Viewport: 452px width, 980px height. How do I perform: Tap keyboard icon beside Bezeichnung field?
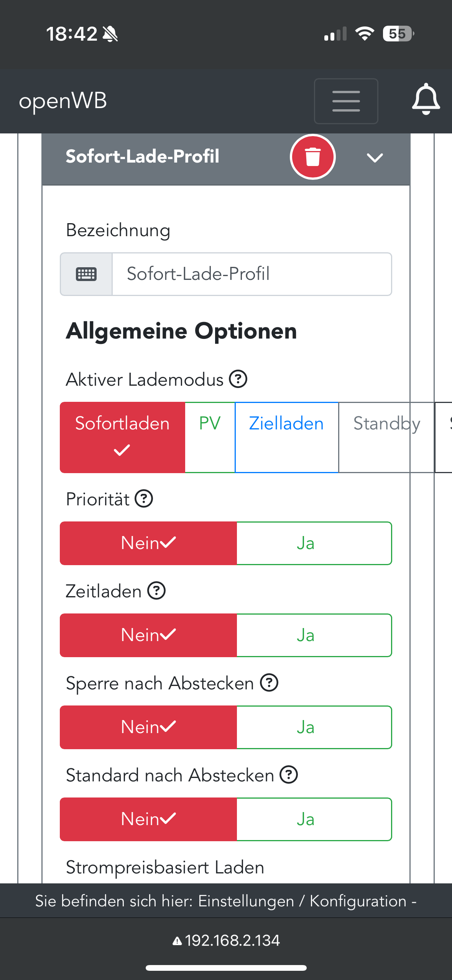point(86,274)
